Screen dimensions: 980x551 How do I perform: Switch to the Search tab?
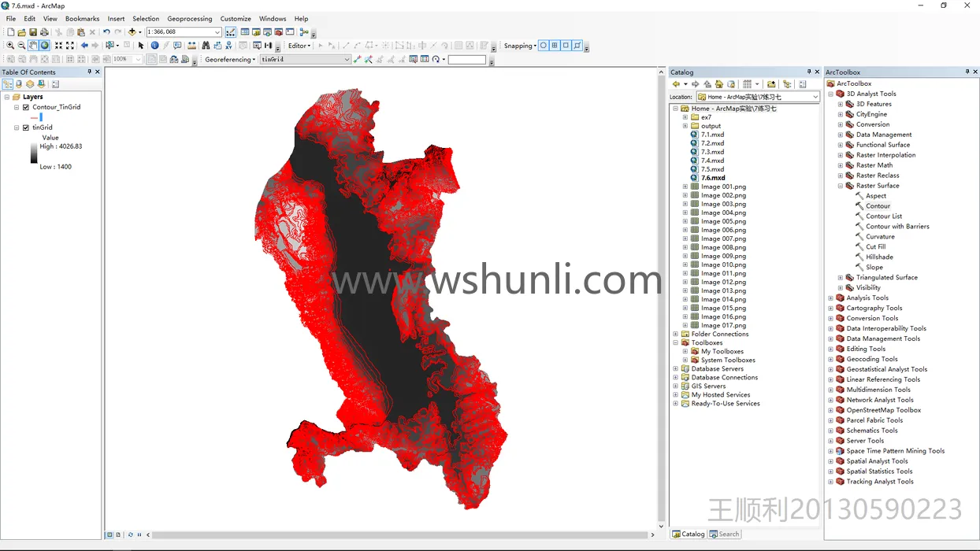tap(725, 534)
